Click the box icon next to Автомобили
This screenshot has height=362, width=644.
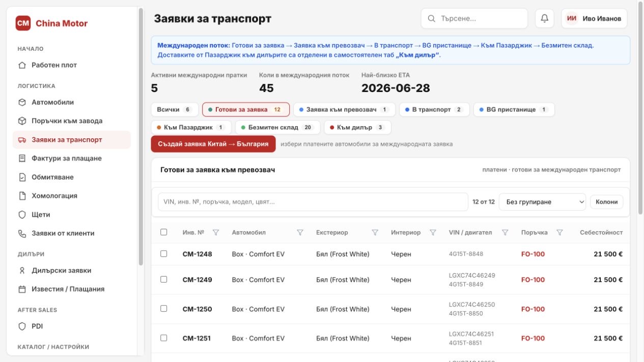click(22, 102)
